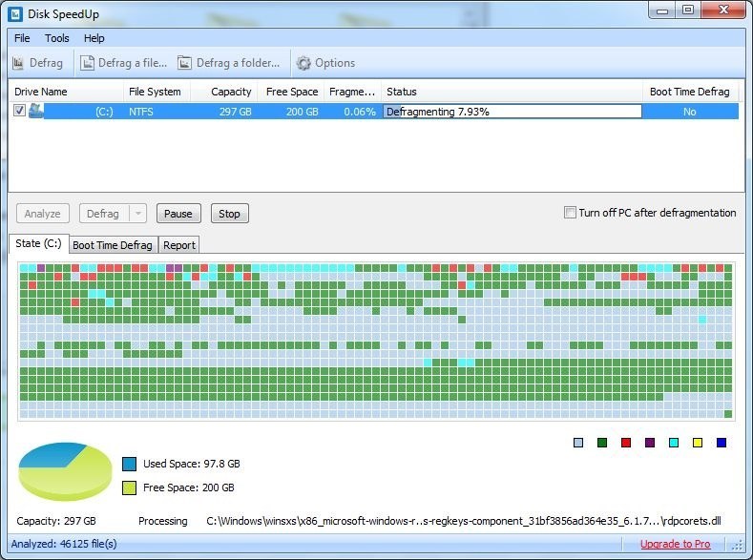The width and height of the screenshot is (753, 560).
Task: Click the No value under Boot Time Defrag
Action: pyautogui.click(x=690, y=112)
